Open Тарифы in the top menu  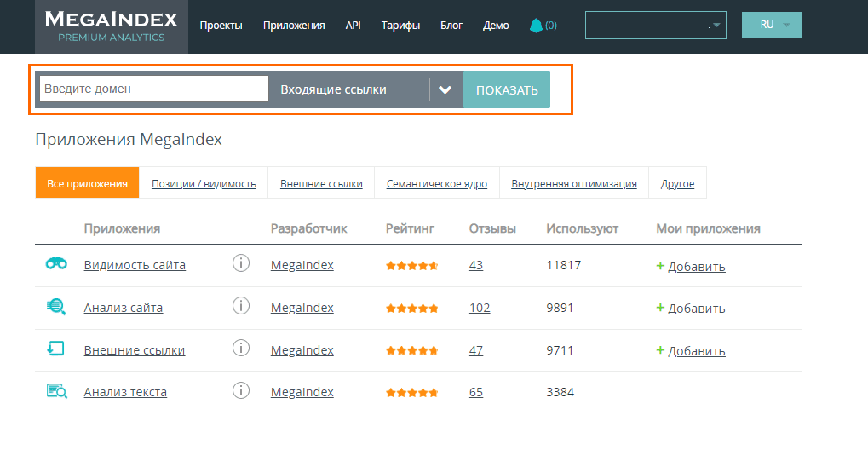point(401,26)
